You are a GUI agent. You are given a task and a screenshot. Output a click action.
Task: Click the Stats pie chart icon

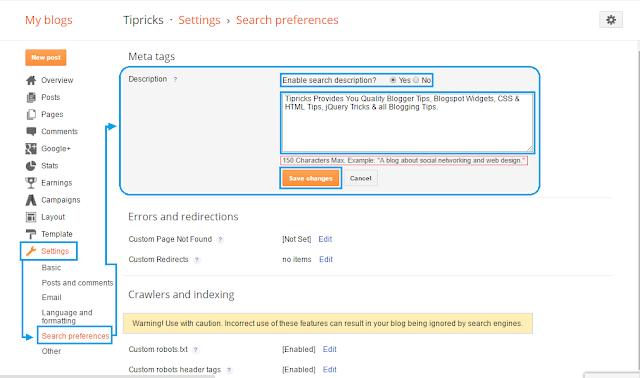click(x=31, y=166)
